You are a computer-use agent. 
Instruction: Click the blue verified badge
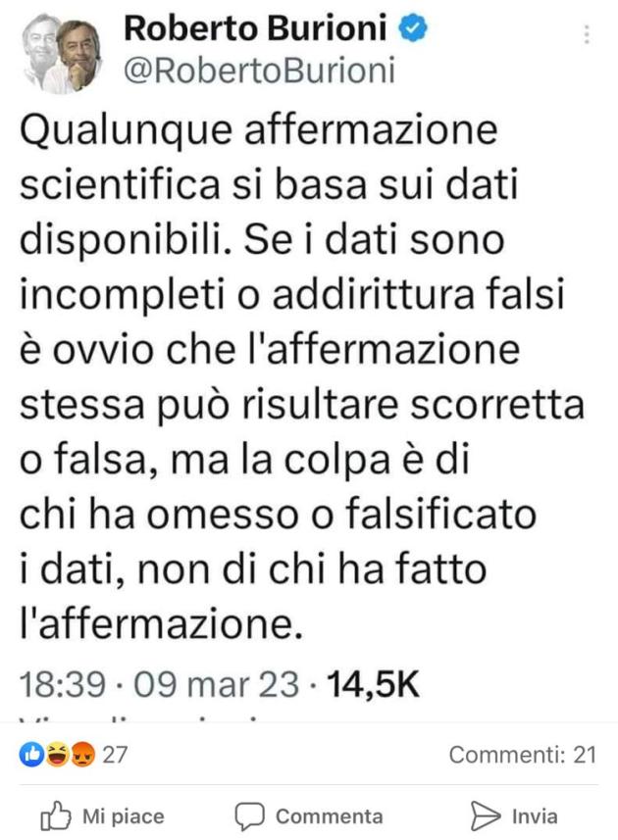coord(413,28)
